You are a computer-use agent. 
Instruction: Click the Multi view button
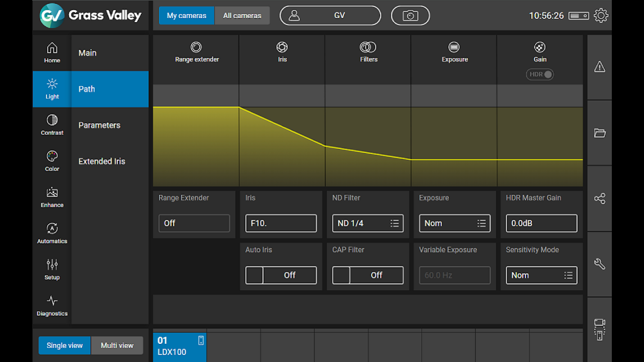(x=117, y=346)
